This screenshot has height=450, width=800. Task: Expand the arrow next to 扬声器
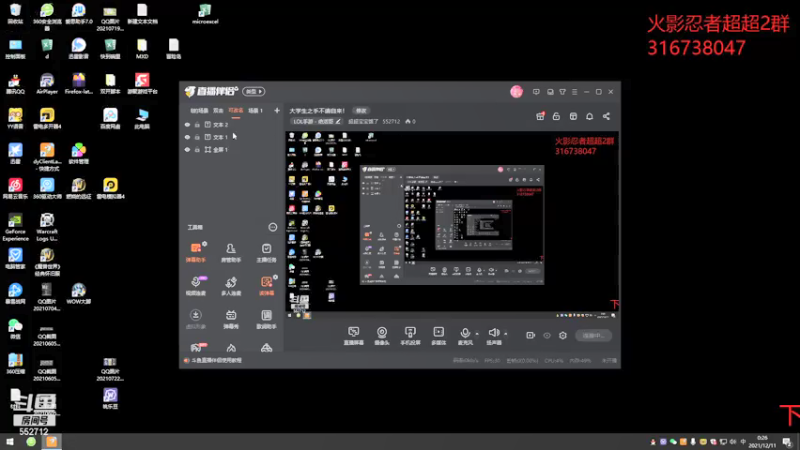[x=505, y=334]
